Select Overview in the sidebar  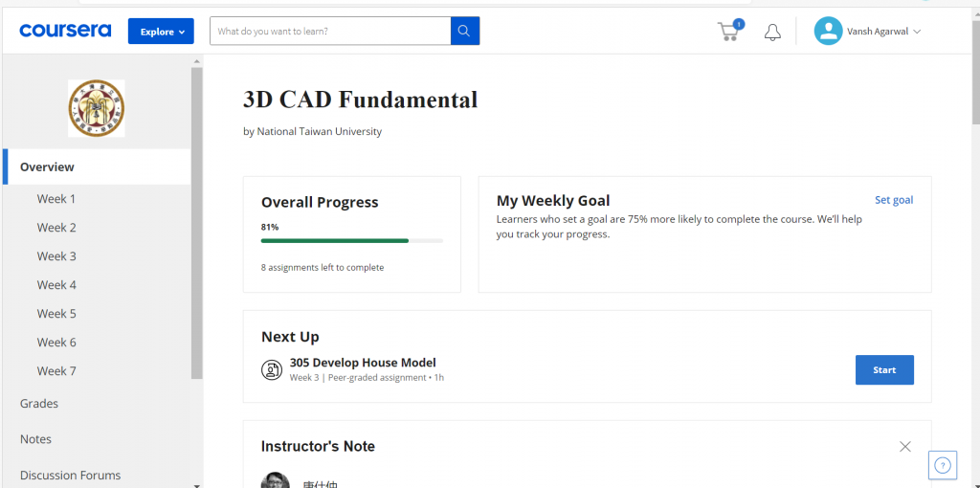click(x=97, y=166)
